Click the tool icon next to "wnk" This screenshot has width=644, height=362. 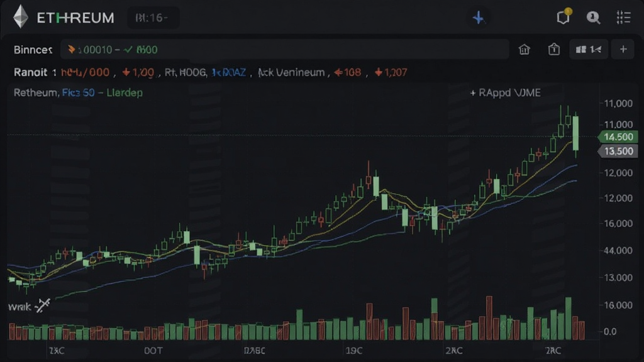tap(42, 306)
